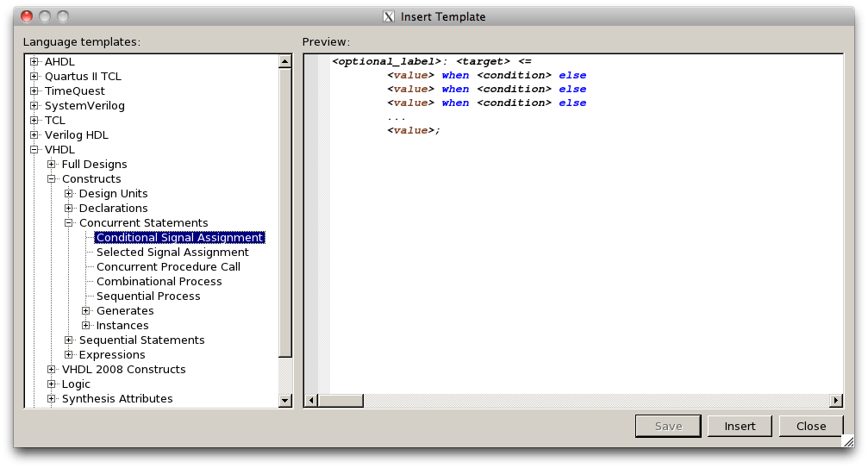The image size is (868, 468).
Task: Expand the AHDL templates node
Action: point(34,61)
